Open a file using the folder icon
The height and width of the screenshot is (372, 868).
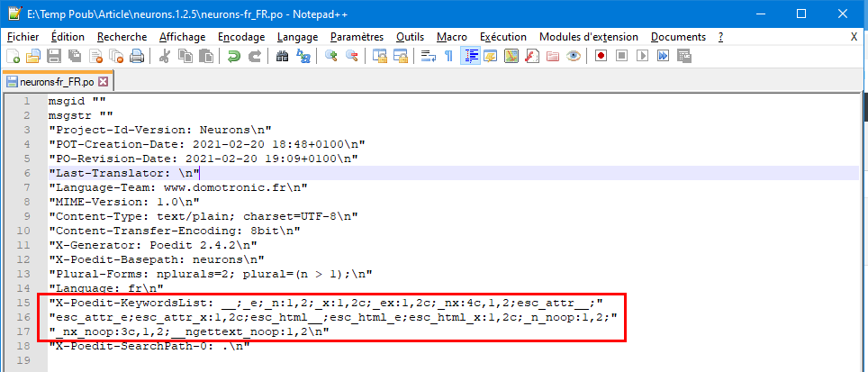[34, 56]
